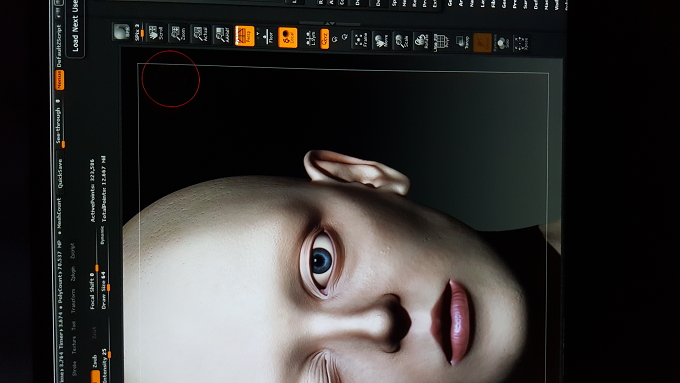This screenshot has height=383, width=680.
Task: Open the Zplugin menu
Action: coord(73,274)
